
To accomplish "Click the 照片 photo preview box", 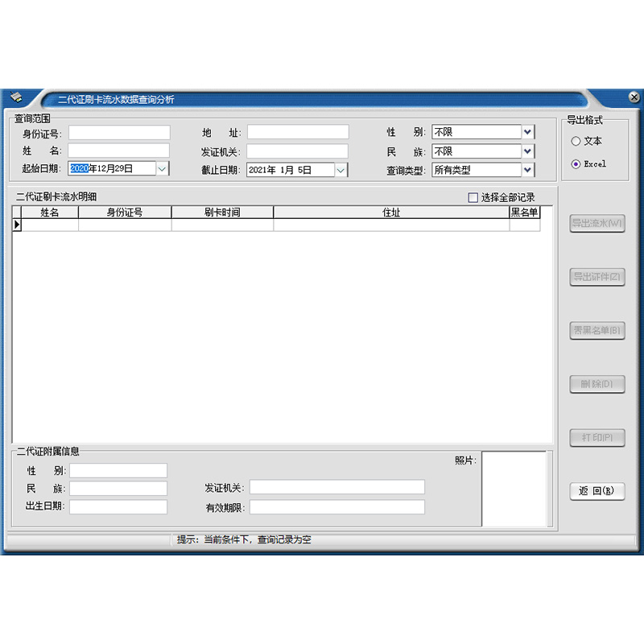I will tap(514, 489).
